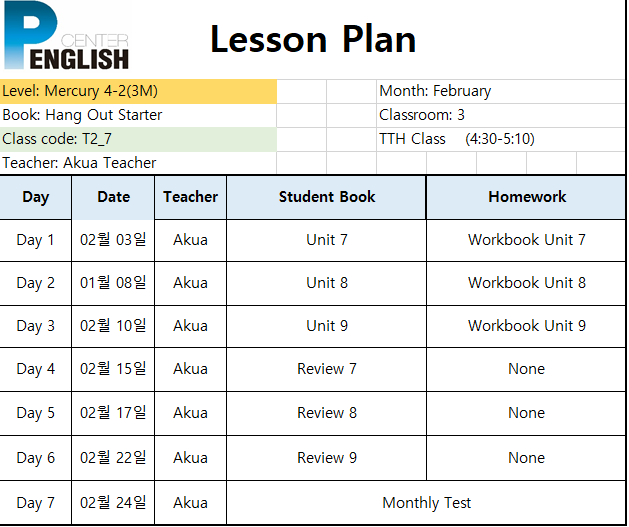Image resolution: width=629 pixels, height=527 pixels.
Task: Click the Day 2 date cell 01월 08일
Action: click(x=113, y=283)
